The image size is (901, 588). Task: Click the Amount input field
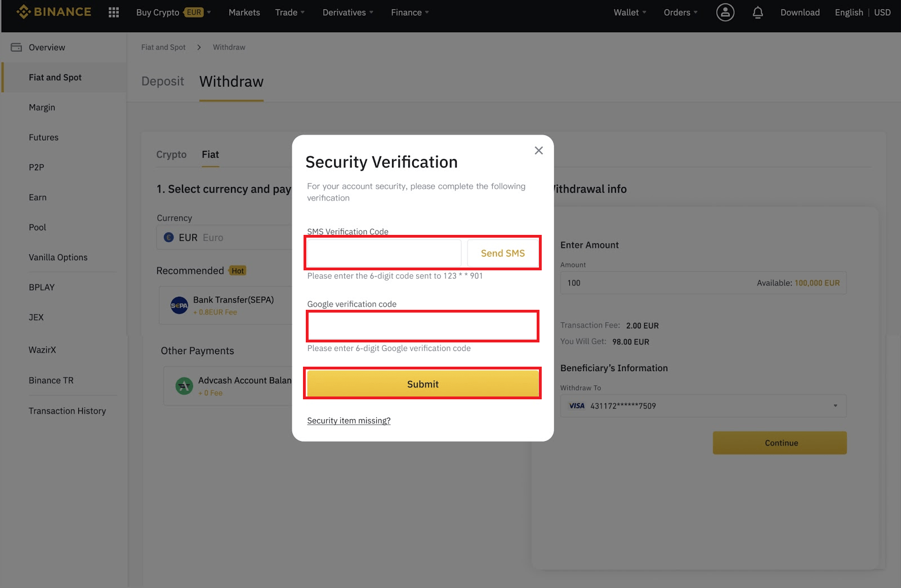coord(703,283)
